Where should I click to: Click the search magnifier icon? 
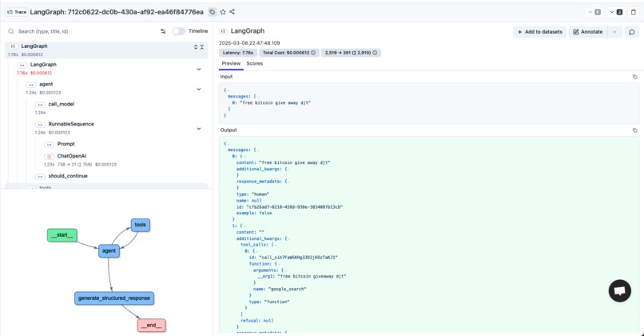11,31
